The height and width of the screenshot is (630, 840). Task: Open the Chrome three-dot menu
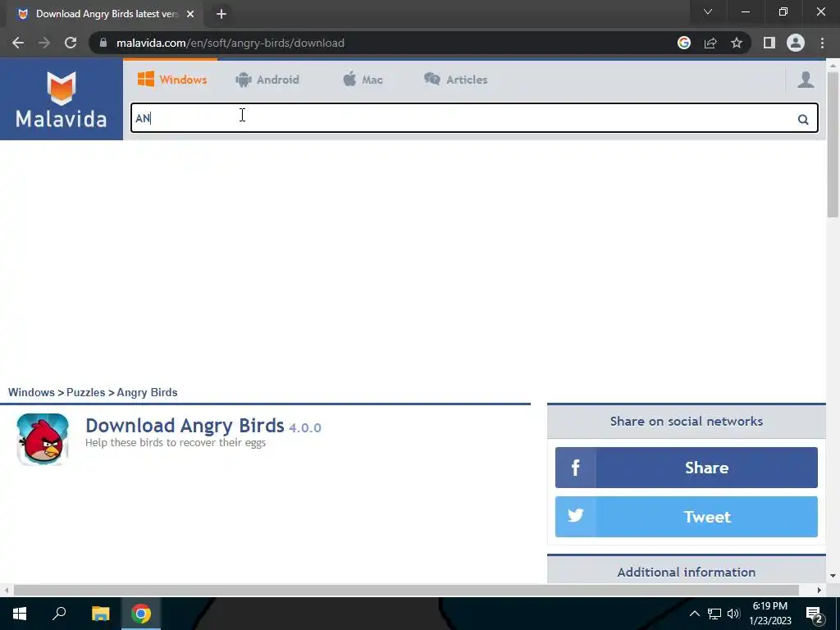pos(822,43)
